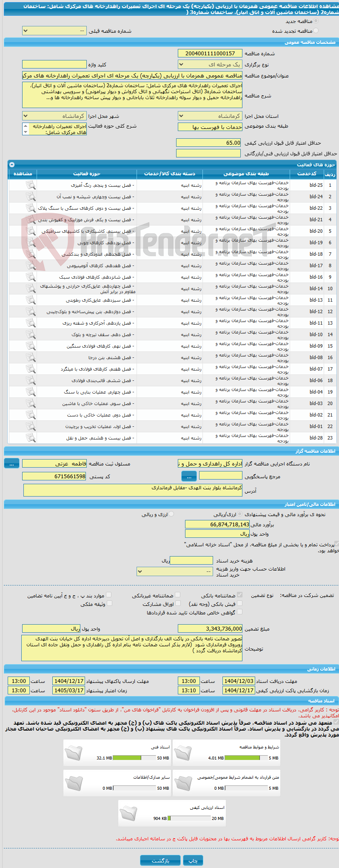Select the مناقصه تجدید شده radio button
This screenshot has width=339, height=868.
pos(316,31)
